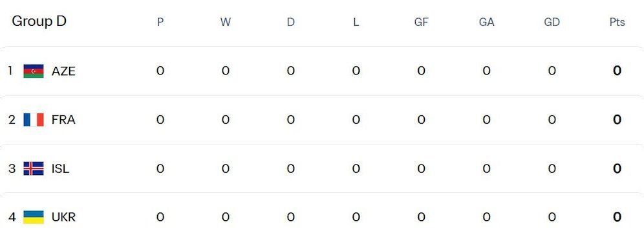Viewport: 644px width, 239px height.
Task: Click the L column header
Action: (356, 22)
